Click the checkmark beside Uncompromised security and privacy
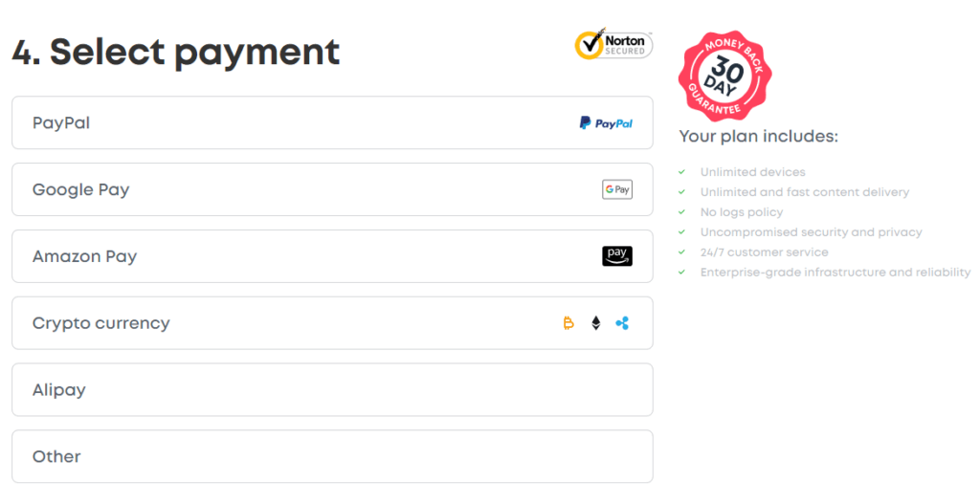Image resolution: width=980 pixels, height=504 pixels. coord(681,231)
